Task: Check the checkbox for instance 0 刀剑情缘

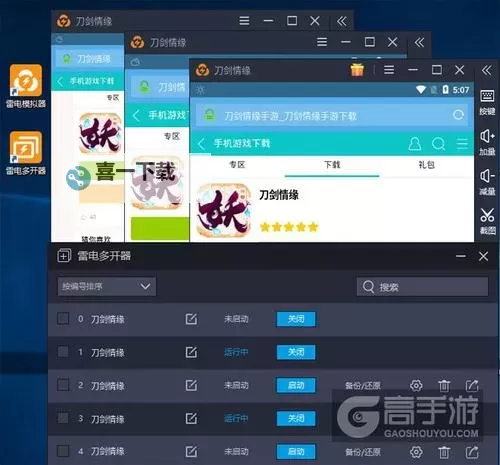Action: 63,319
